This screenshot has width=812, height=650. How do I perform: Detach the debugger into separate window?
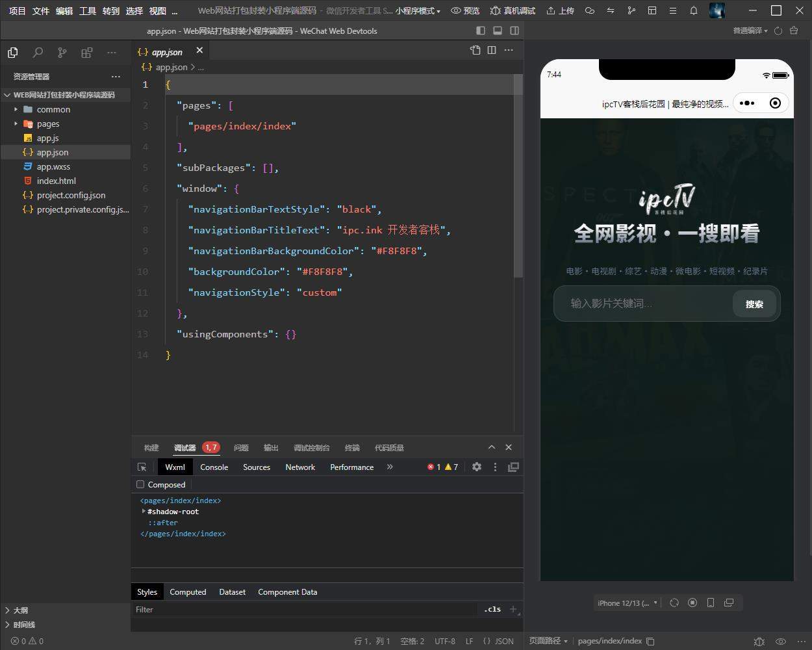[513, 467]
